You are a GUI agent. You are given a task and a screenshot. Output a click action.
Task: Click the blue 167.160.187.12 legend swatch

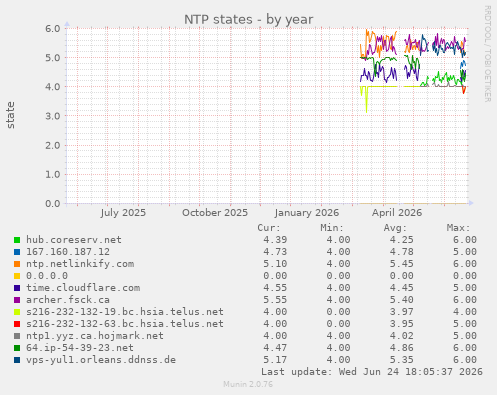tap(17, 252)
